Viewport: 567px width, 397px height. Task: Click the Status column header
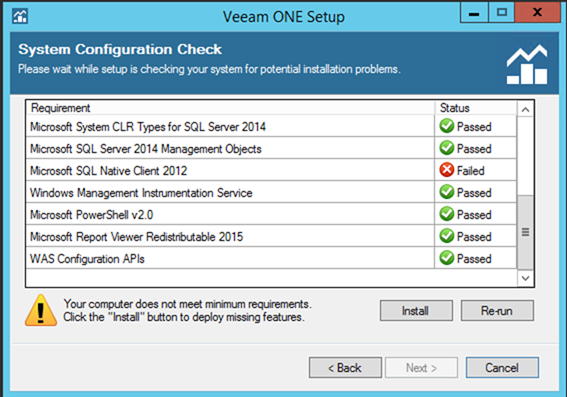click(476, 108)
